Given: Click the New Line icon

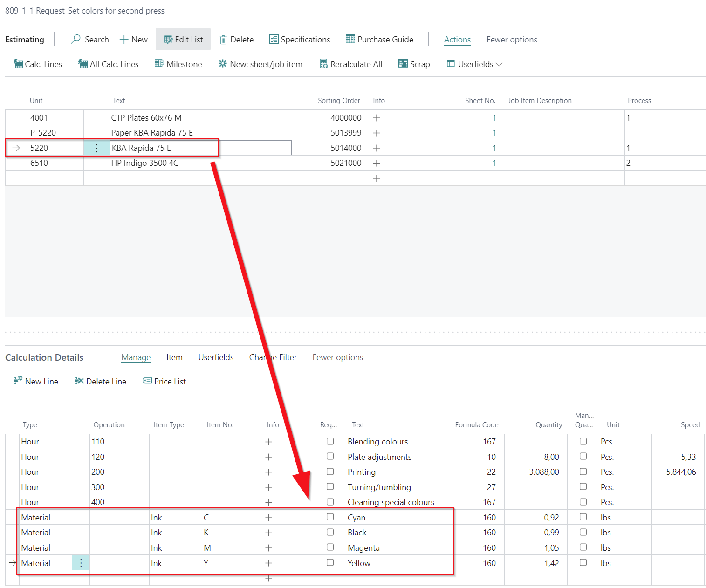Looking at the screenshot, I should point(18,381).
